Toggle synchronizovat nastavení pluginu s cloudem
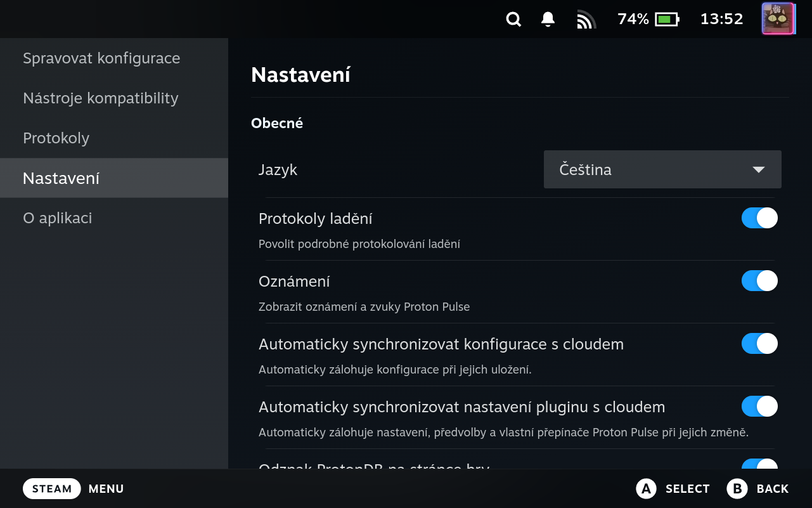 point(759,407)
